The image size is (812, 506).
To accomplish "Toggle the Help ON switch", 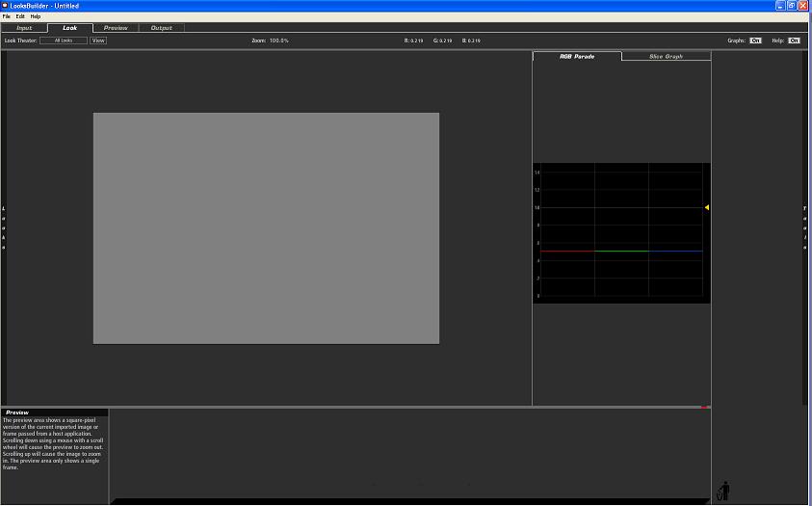I will pos(794,40).
